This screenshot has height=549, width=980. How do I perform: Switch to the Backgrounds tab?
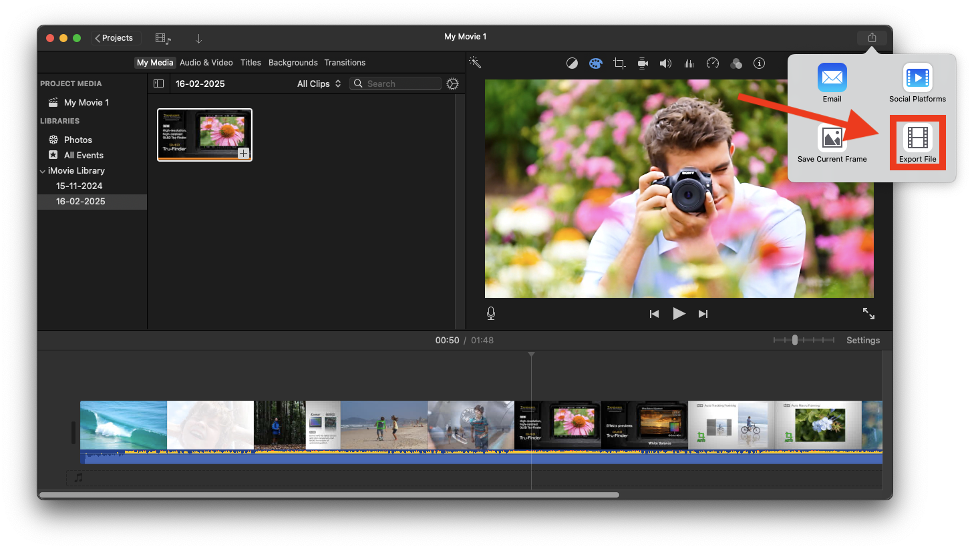pyautogui.click(x=293, y=63)
